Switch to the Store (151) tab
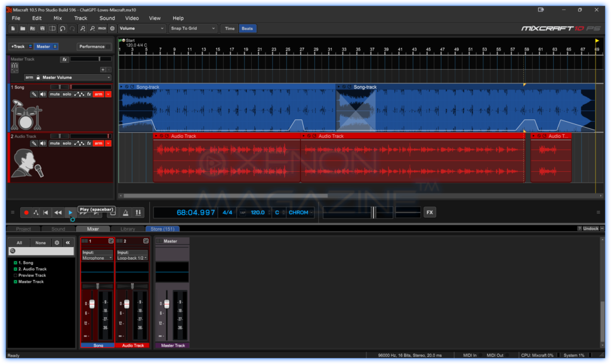Viewport: 611px width, 364px height. point(162,229)
